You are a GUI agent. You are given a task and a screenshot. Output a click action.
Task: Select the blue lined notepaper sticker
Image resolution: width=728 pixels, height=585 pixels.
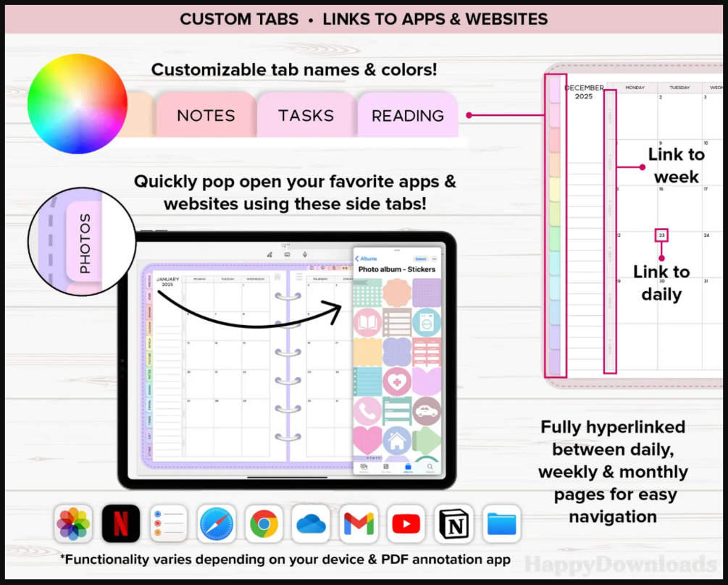click(367, 382)
